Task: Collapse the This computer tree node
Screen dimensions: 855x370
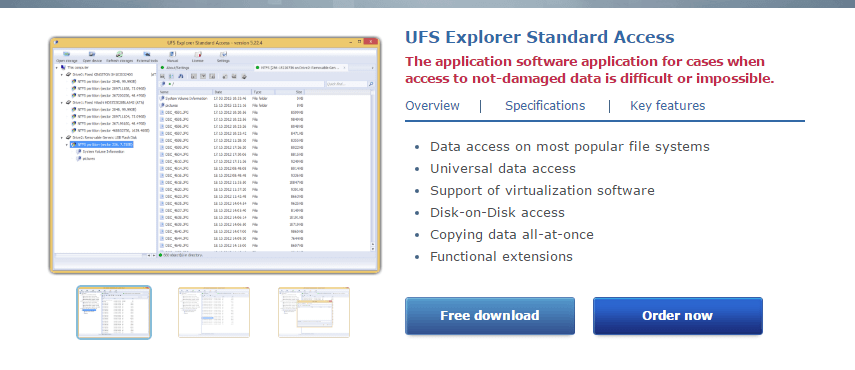Action: click(57, 68)
